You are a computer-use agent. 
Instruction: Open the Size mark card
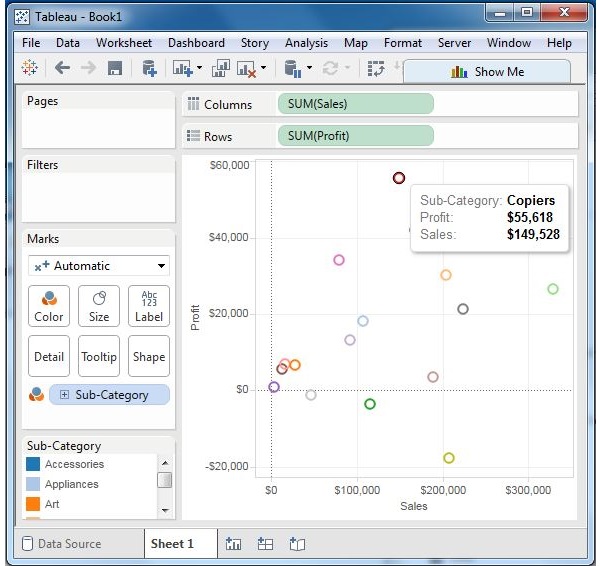pyautogui.click(x=99, y=306)
